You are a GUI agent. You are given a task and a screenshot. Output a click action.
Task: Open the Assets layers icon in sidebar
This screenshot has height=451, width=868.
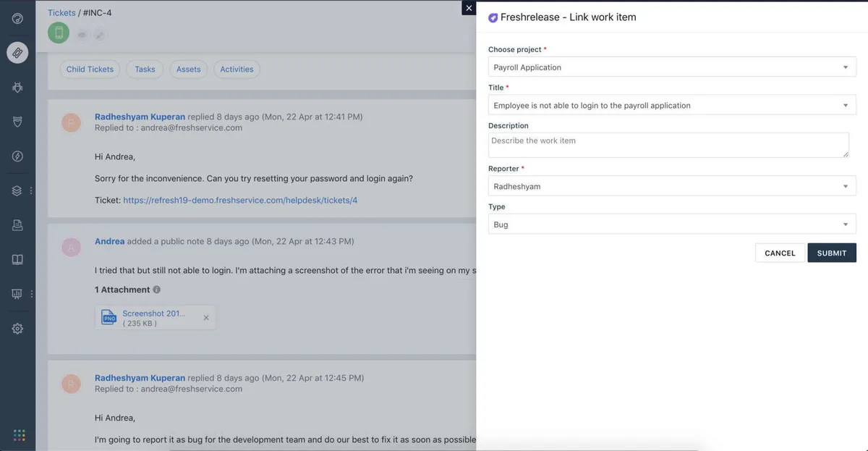pos(17,191)
